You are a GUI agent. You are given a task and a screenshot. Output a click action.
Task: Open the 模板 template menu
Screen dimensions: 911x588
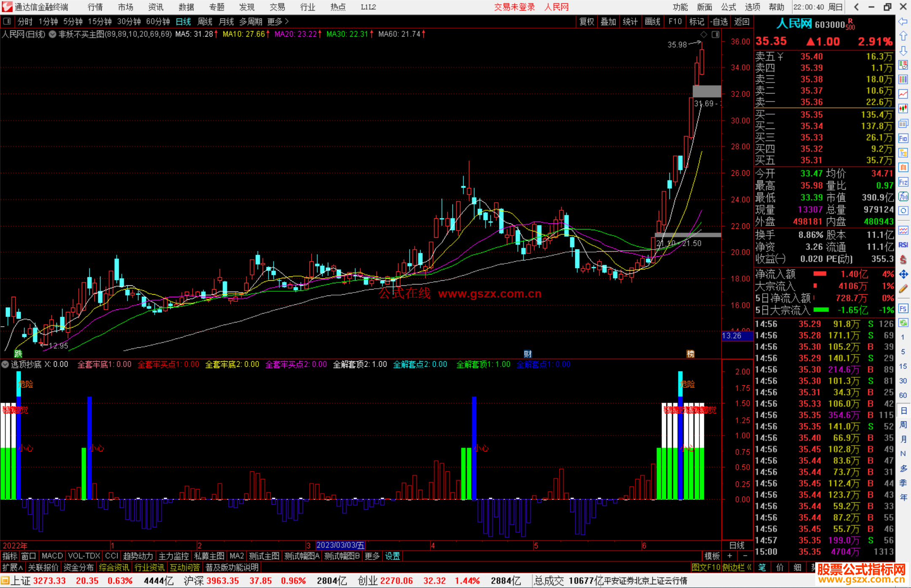tap(712, 556)
